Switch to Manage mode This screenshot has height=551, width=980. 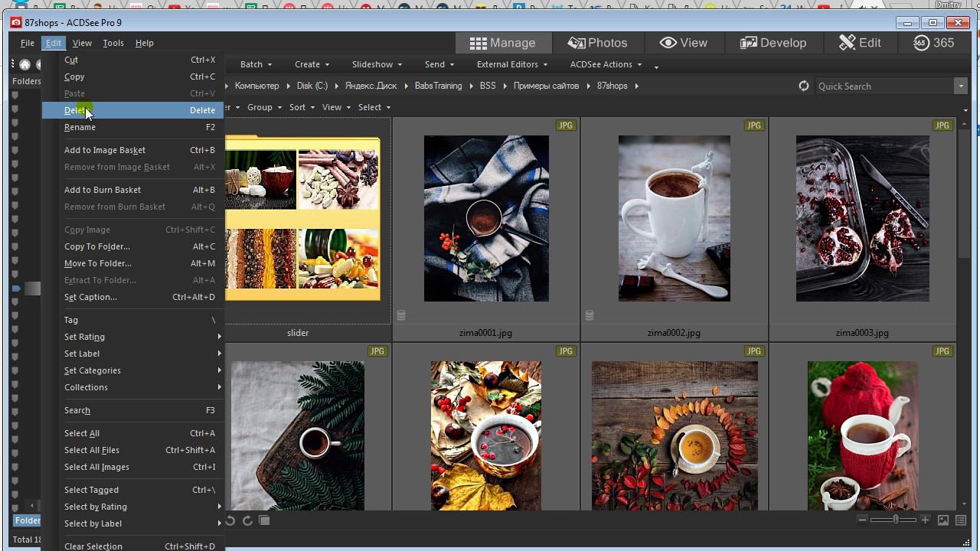(x=503, y=43)
